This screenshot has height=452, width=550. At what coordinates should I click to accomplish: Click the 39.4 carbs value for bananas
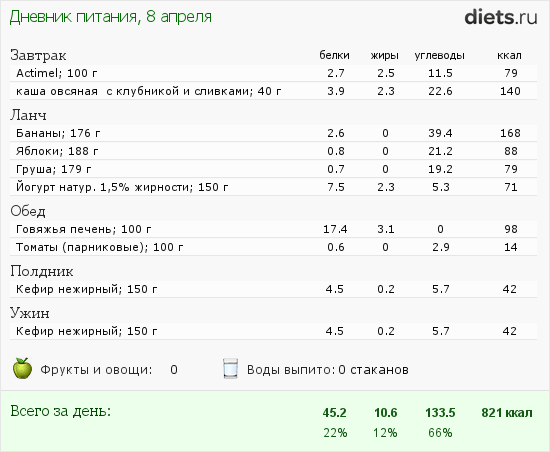[440, 133]
